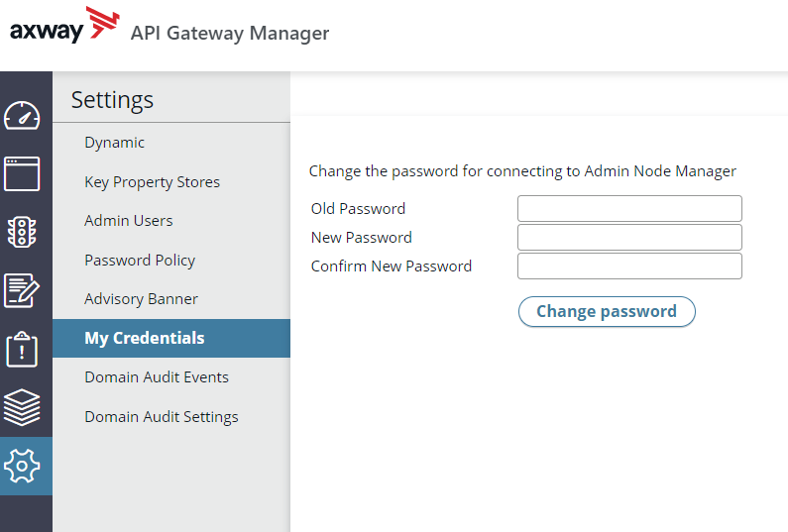View Domain Audit Events
This screenshot has width=788, height=532.
coord(157,377)
